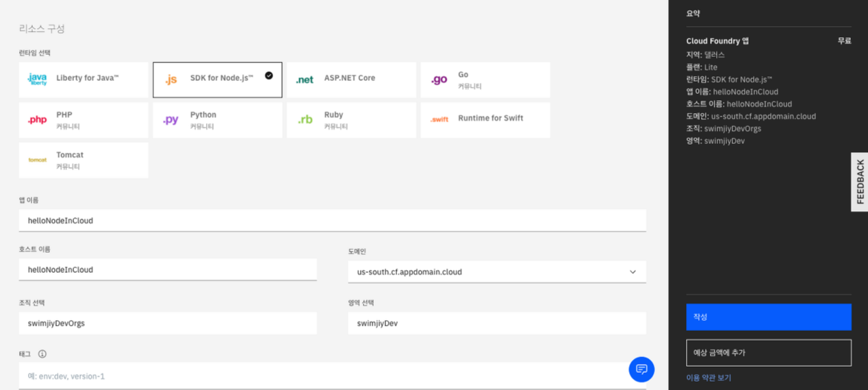This screenshot has height=390, width=868.
Task: Focus the host name input field
Action: tap(168, 270)
